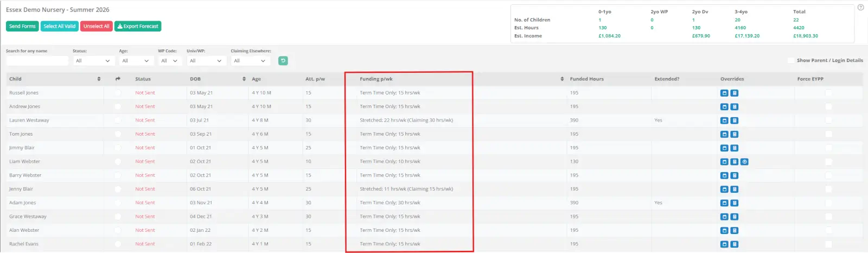This screenshot has width=868, height=253.
Task: Open calendar override for Russell Jones
Action: pyautogui.click(x=724, y=93)
